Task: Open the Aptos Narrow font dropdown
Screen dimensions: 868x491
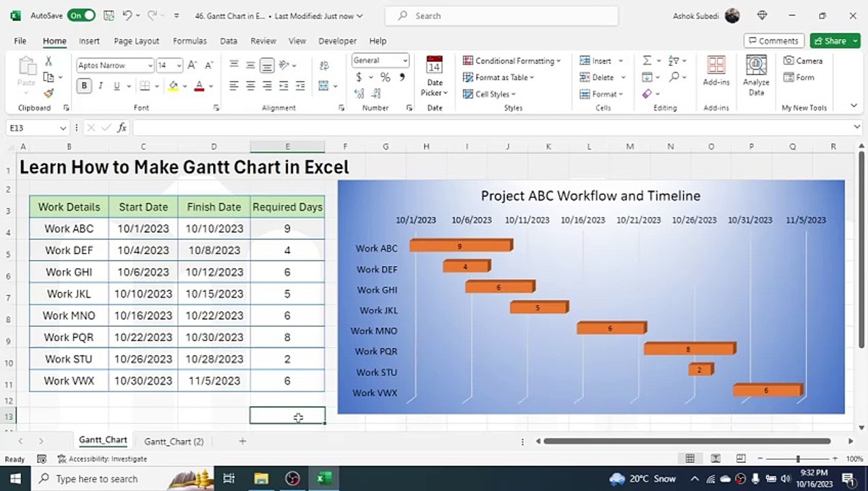Action: click(150, 65)
